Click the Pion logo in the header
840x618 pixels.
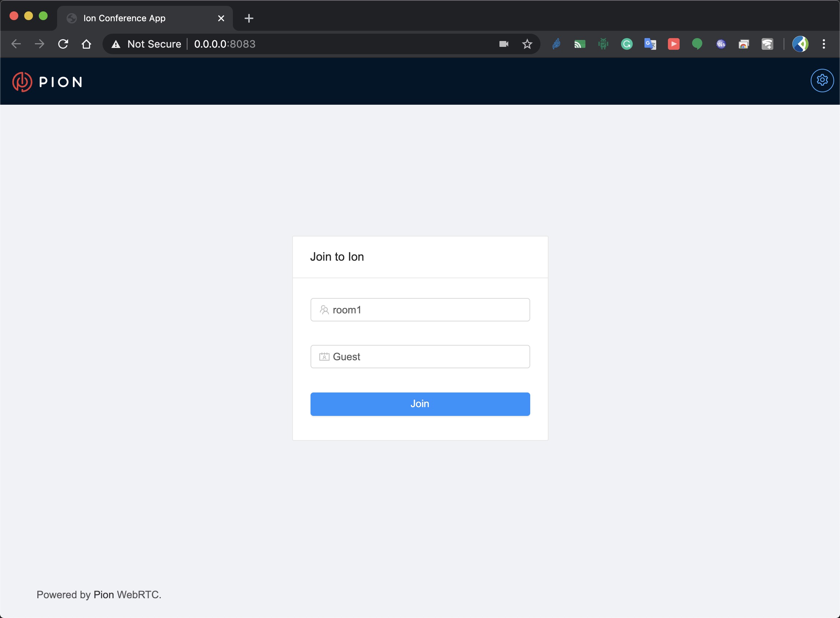pos(48,82)
